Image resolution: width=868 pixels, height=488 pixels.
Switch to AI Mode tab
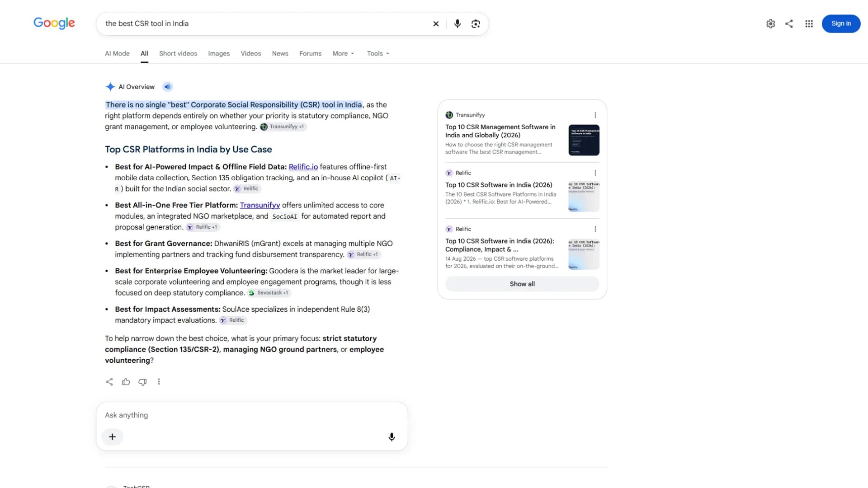point(117,53)
